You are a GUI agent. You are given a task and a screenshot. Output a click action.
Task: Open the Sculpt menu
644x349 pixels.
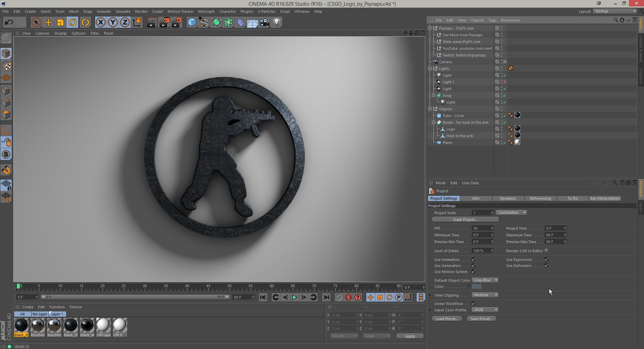click(157, 11)
